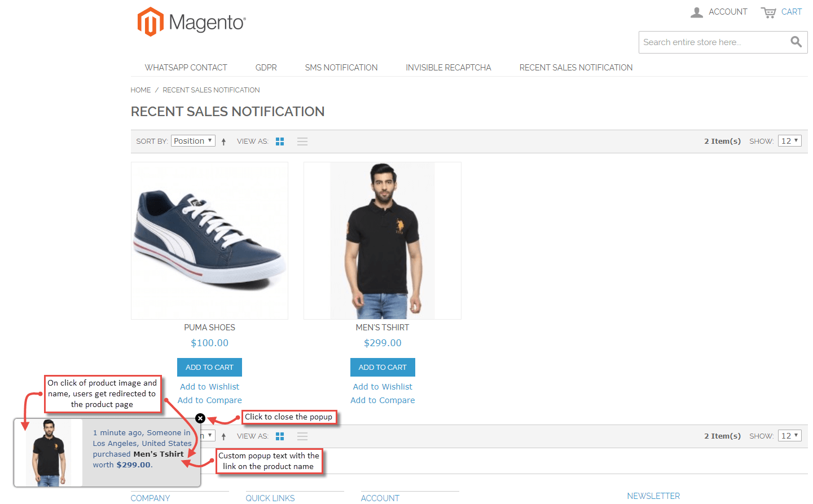Click the Puma Shoes product image

(x=209, y=241)
